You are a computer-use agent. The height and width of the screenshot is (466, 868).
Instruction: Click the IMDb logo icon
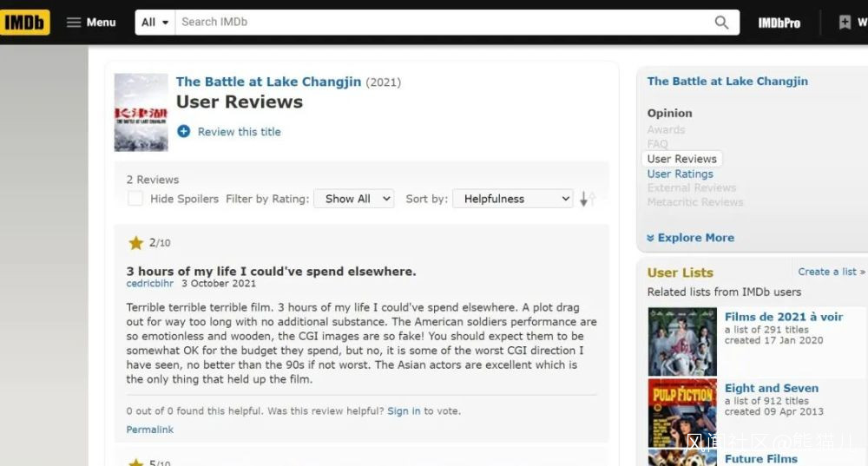(24, 23)
